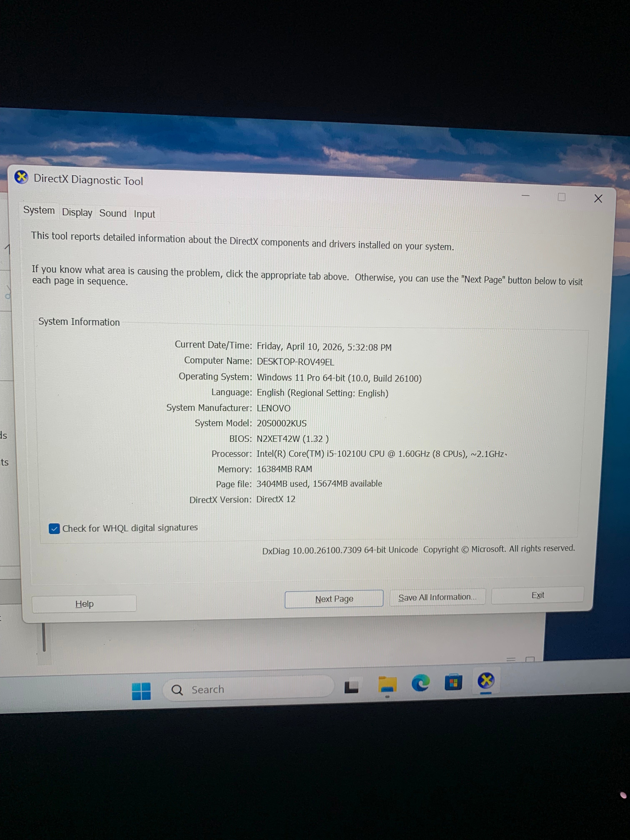The image size is (630, 840).
Task: Click the 16384MB RAM memory value
Action: click(x=284, y=469)
